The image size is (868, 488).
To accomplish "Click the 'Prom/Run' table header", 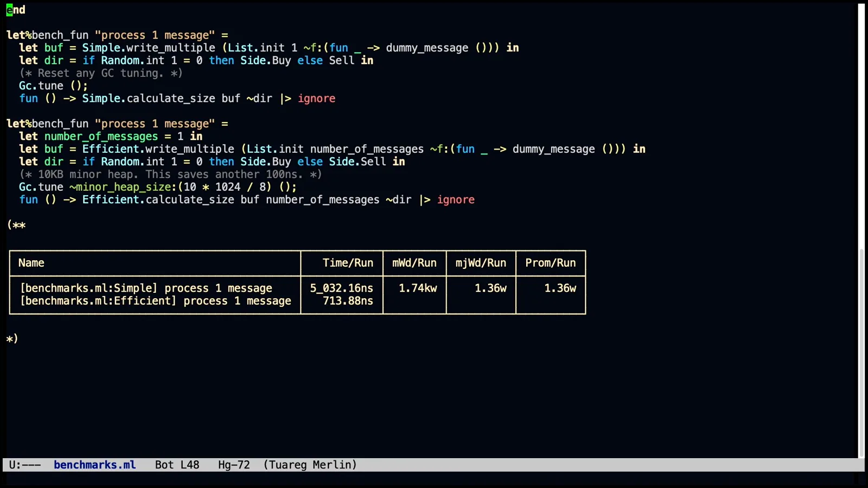I will click(551, 263).
